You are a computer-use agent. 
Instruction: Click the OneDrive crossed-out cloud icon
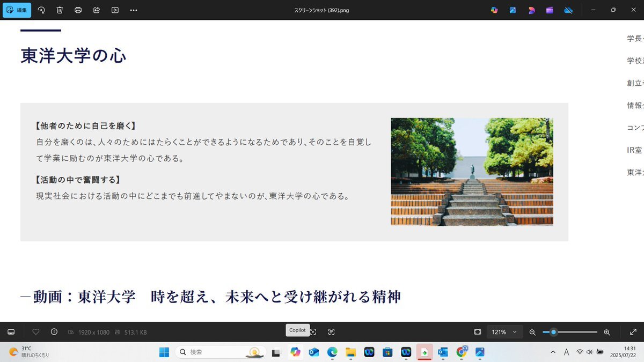pos(568,10)
